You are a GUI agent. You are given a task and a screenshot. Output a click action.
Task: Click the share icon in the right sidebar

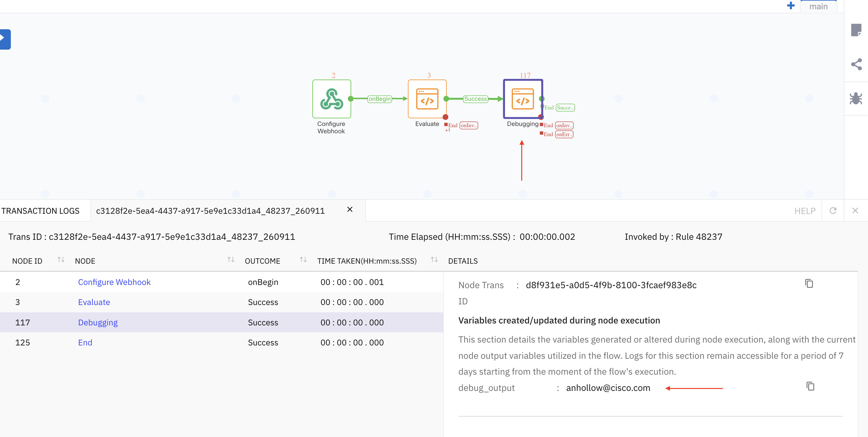click(x=856, y=64)
